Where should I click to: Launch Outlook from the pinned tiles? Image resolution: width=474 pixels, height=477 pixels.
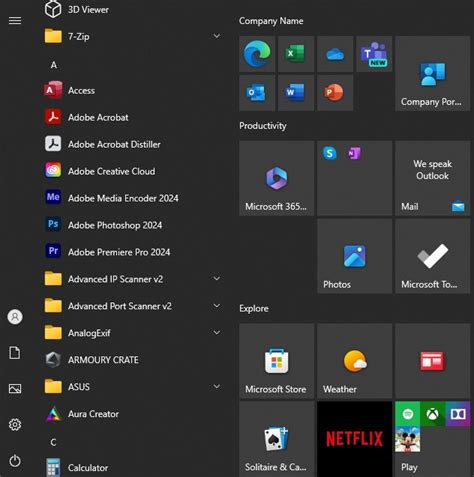257,93
